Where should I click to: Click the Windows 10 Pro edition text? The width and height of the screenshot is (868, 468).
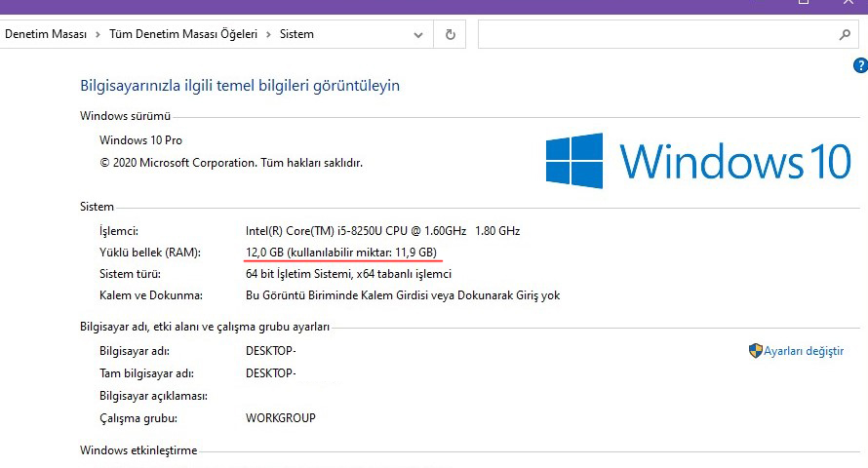pos(140,140)
